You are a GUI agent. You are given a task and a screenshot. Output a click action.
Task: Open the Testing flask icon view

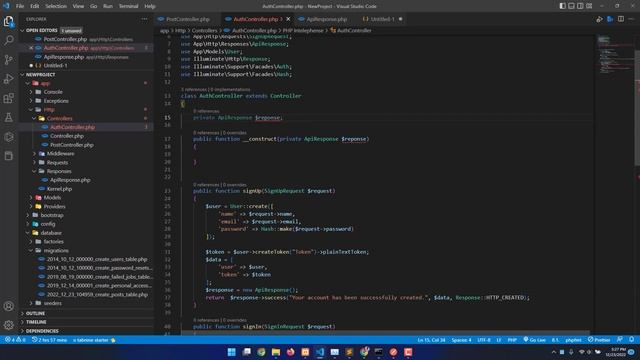point(9,118)
